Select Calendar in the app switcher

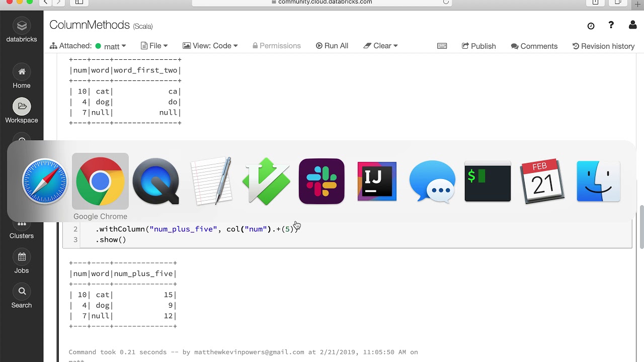543,182
